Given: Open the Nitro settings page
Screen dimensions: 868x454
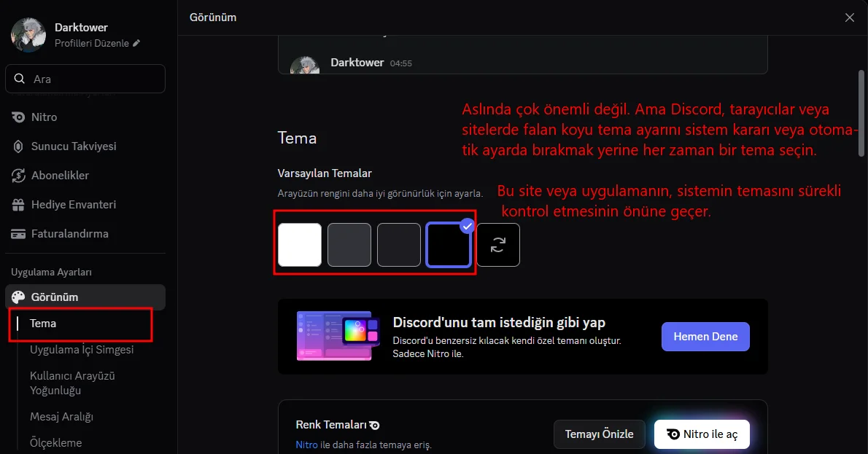Looking at the screenshot, I should [85, 117].
